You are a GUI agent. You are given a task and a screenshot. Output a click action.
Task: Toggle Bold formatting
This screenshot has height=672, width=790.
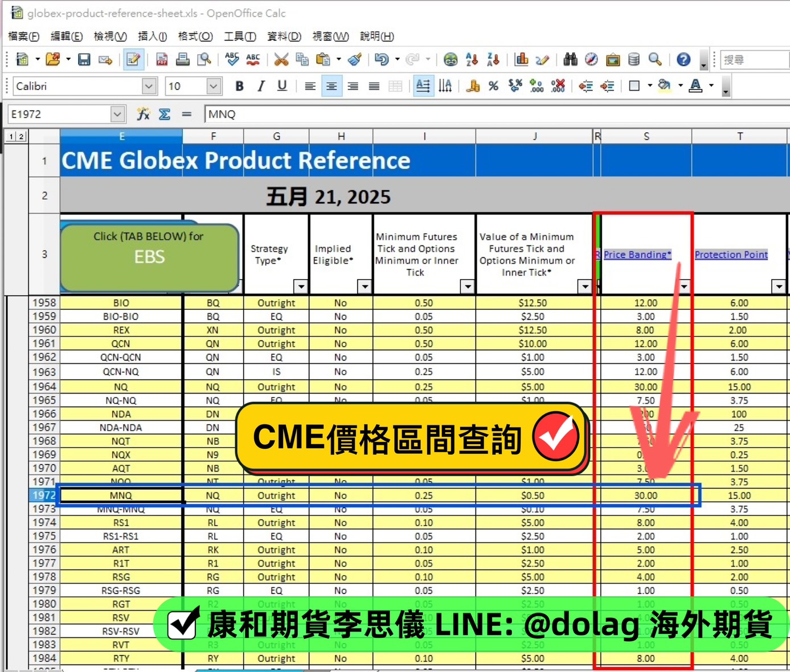pyautogui.click(x=239, y=87)
